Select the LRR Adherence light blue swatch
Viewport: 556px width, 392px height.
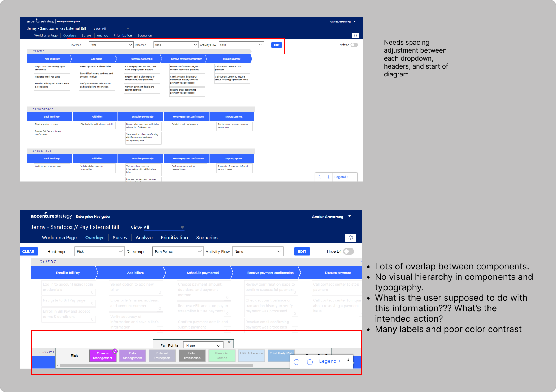[x=251, y=356]
